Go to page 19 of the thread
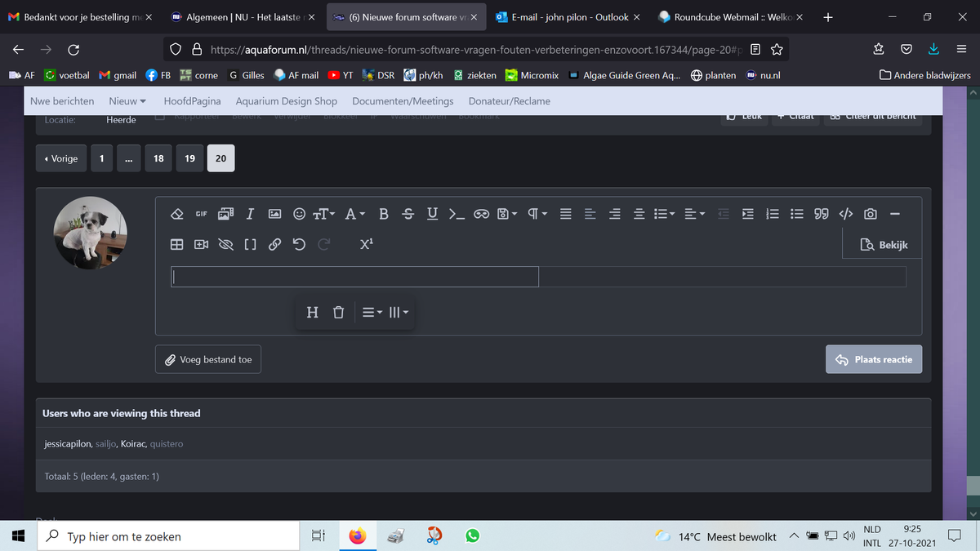980x551 pixels. tap(189, 158)
